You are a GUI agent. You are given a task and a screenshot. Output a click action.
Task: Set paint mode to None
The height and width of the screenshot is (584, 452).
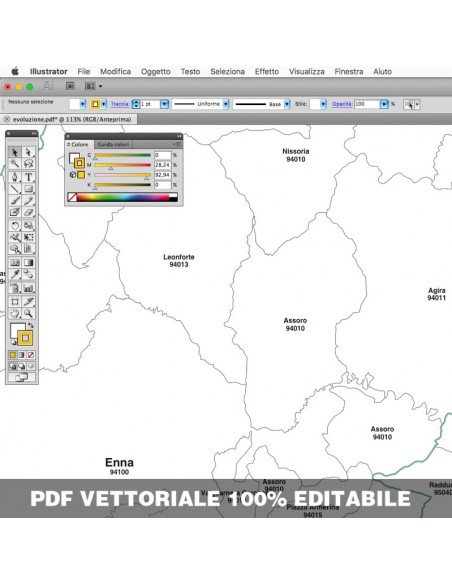coord(31,355)
